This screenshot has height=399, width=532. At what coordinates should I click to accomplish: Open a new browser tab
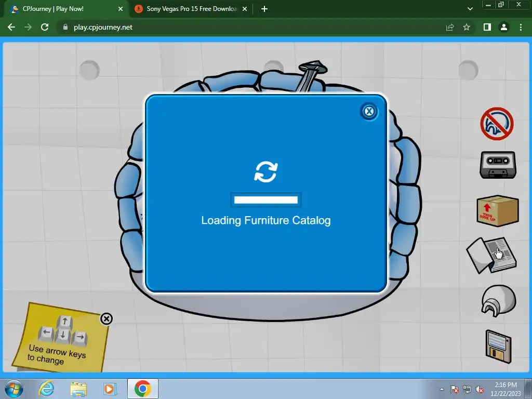click(x=264, y=9)
